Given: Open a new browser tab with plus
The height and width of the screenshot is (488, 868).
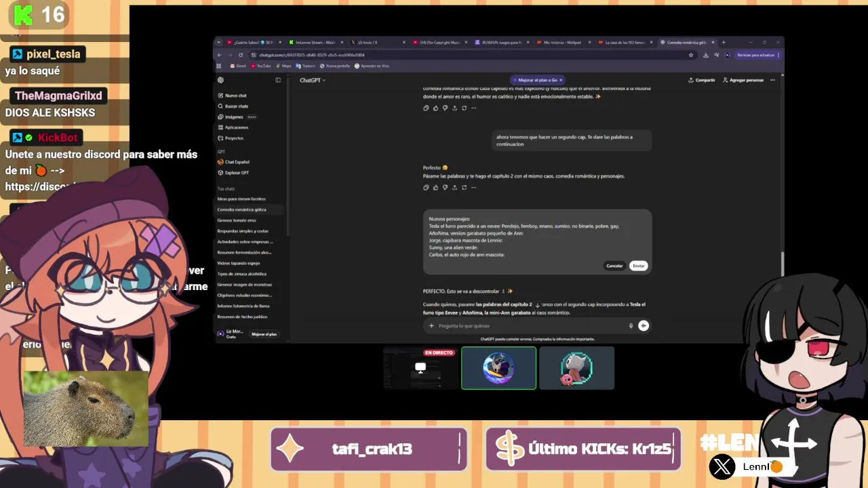Looking at the screenshot, I should pyautogui.click(x=724, y=42).
